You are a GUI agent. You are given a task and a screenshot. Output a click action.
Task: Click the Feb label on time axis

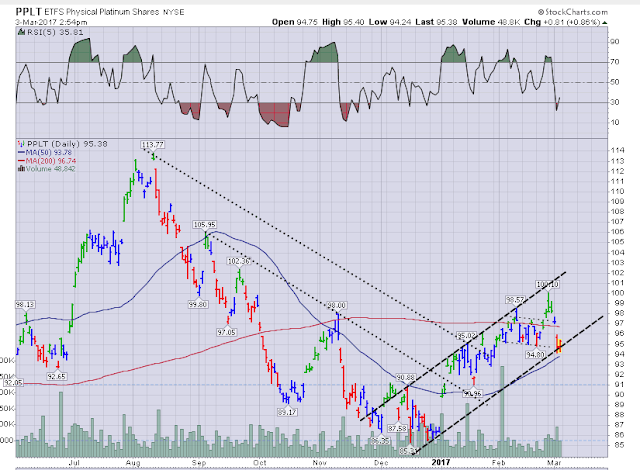point(498,463)
